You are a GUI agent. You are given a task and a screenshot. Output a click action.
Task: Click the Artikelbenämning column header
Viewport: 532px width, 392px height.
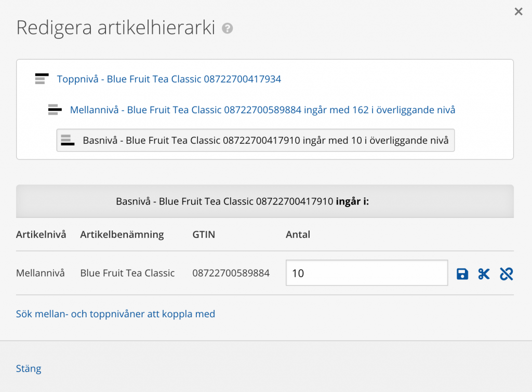pos(122,234)
